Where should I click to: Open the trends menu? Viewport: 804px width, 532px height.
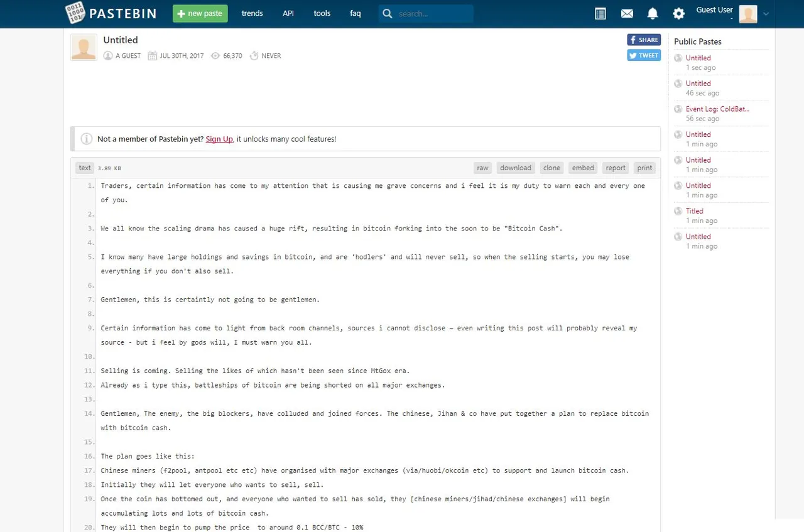pos(252,13)
